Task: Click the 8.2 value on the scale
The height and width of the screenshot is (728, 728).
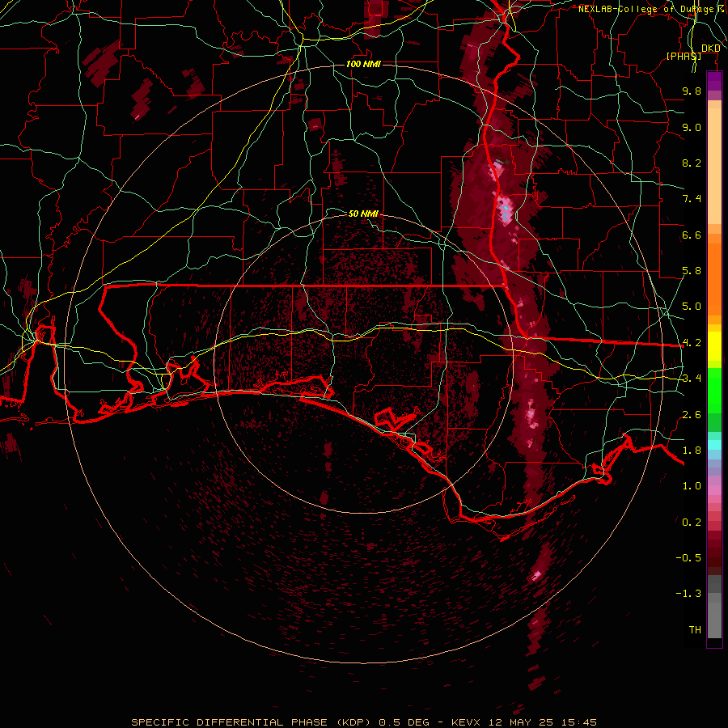Action: click(692, 163)
